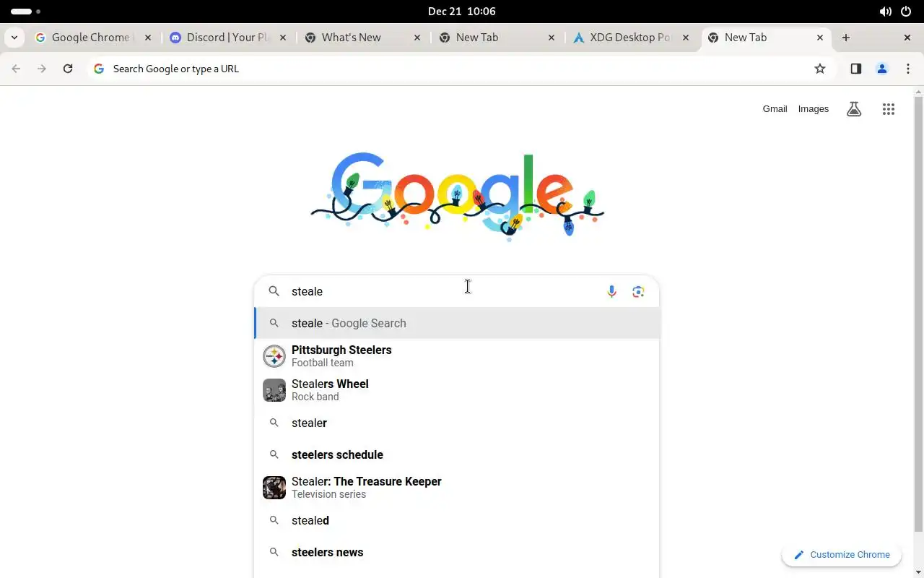Screen dimensions: 924x578
Task: Select 'steale - Google Search' suggestion
Action: point(457,323)
